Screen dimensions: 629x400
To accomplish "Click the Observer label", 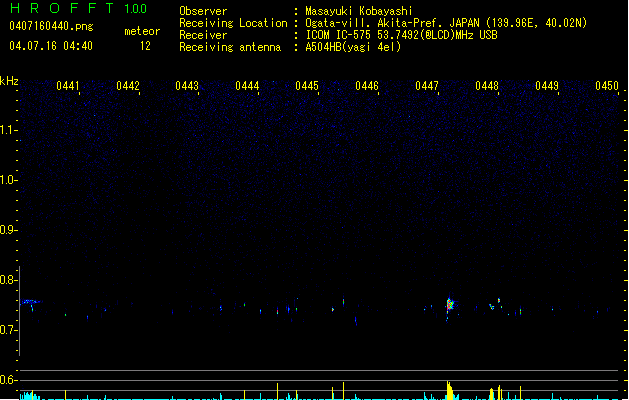I will 203,11.
